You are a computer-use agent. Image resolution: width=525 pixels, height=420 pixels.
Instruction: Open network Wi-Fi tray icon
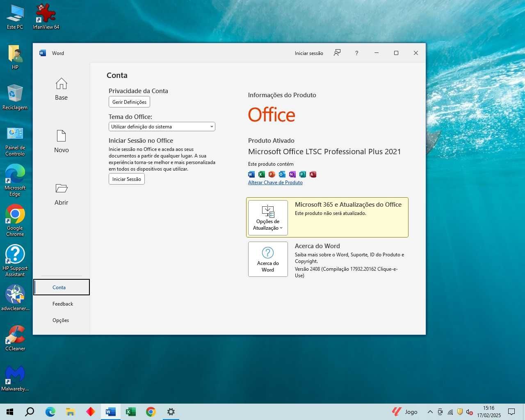point(450,412)
